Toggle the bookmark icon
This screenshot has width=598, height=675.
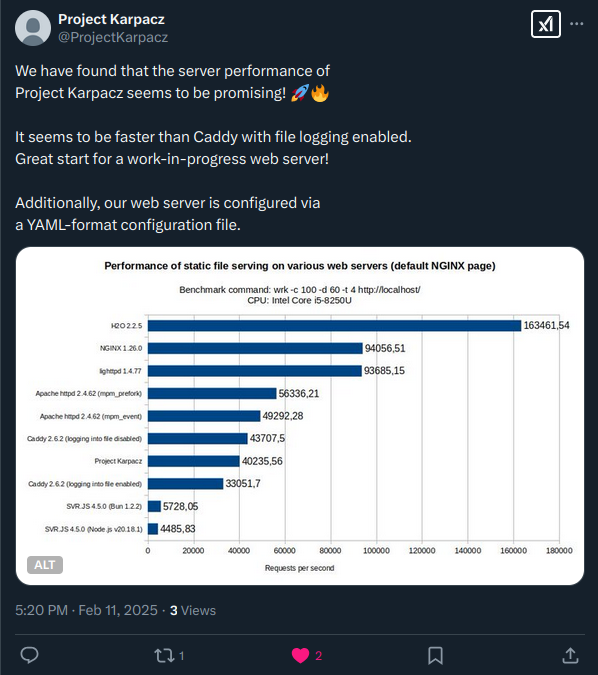(x=435, y=656)
